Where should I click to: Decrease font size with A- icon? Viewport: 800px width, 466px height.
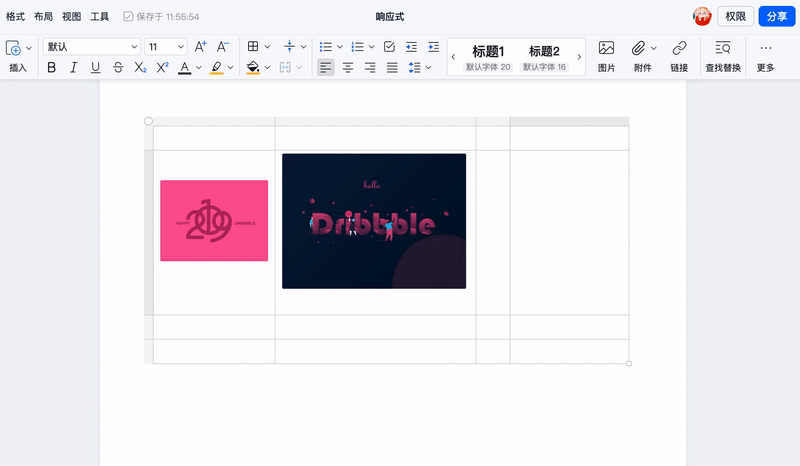coord(223,47)
